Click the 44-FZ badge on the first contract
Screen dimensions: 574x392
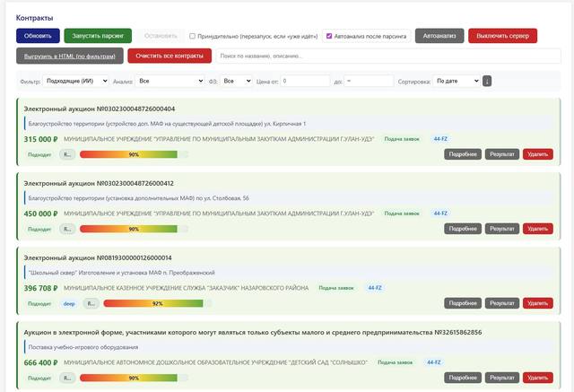[441, 139]
